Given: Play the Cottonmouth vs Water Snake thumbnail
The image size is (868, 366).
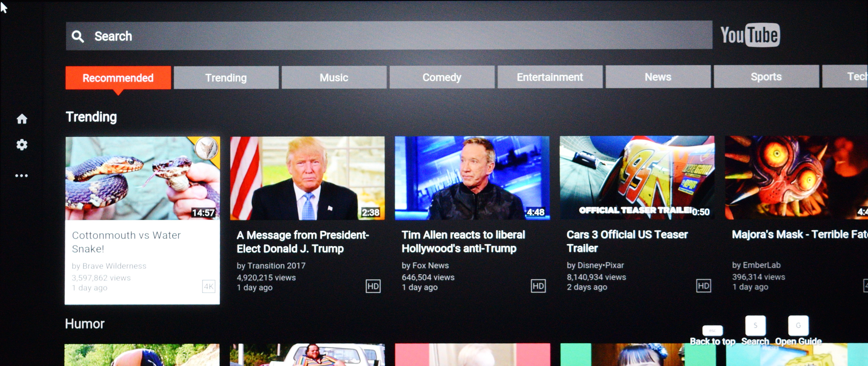Looking at the screenshot, I should click(x=143, y=178).
